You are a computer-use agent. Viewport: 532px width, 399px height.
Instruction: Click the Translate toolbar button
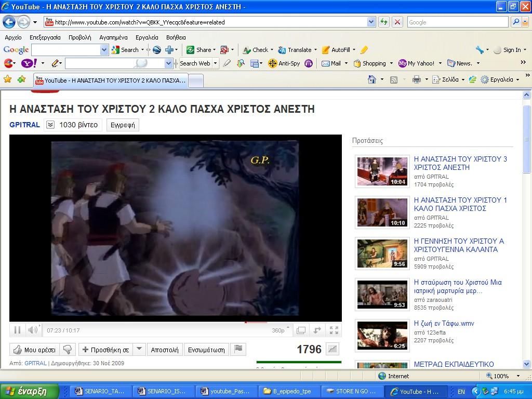click(x=295, y=50)
